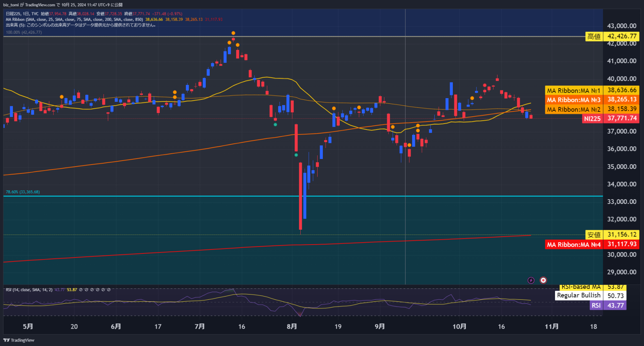
Task: Click the 38,636.66 price tag
Action: point(622,90)
